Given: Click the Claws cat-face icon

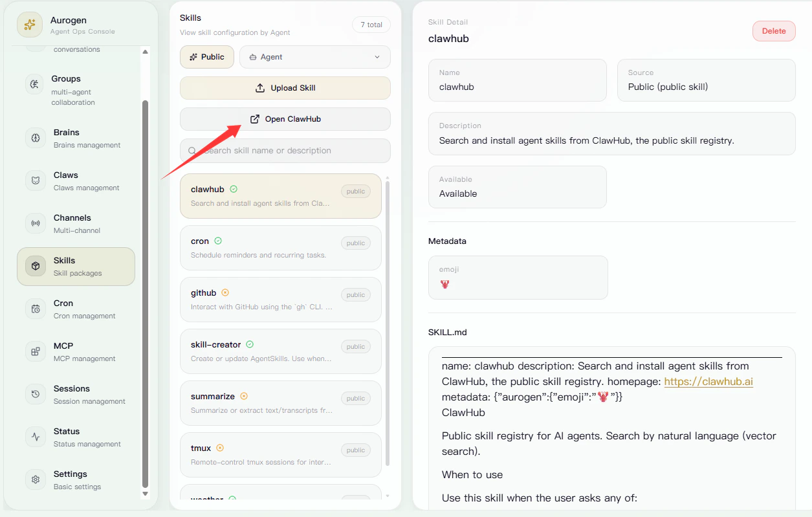Looking at the screenshot, I should coord(36,181).
